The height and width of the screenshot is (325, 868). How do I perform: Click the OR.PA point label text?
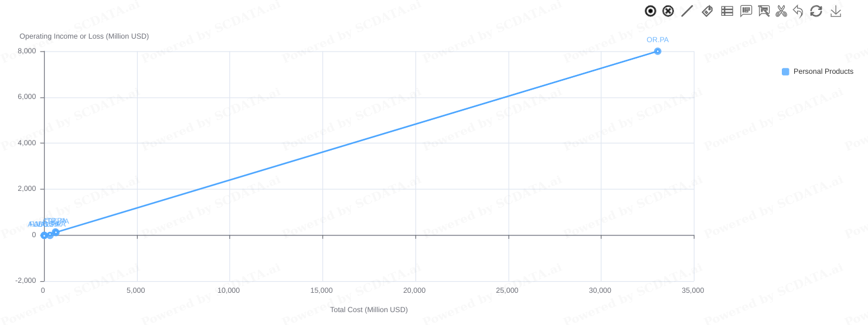tap(658, 40)
